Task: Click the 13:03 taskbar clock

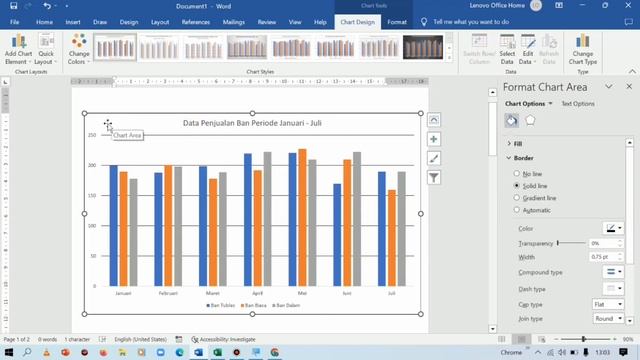Action: [x=602, y=352]
